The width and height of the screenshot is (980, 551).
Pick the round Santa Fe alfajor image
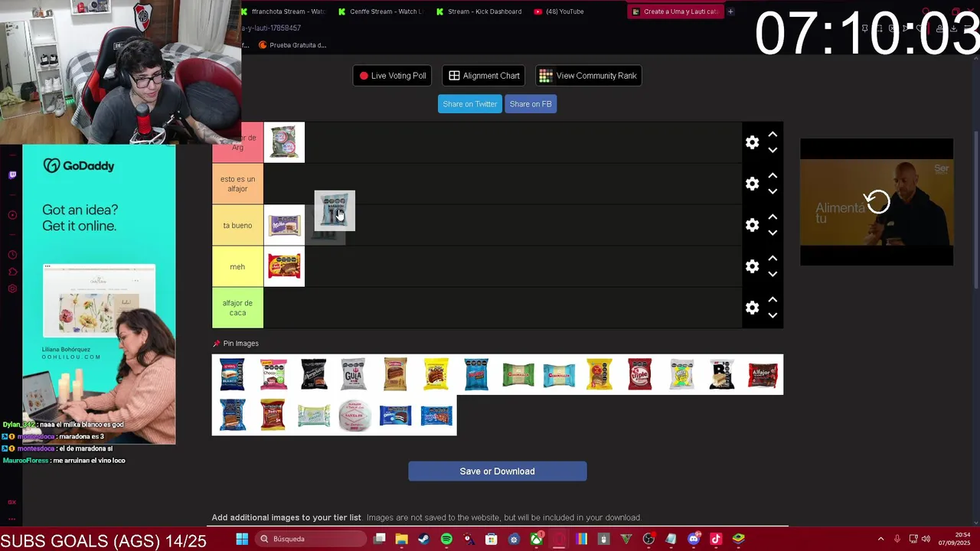(354, 416)
